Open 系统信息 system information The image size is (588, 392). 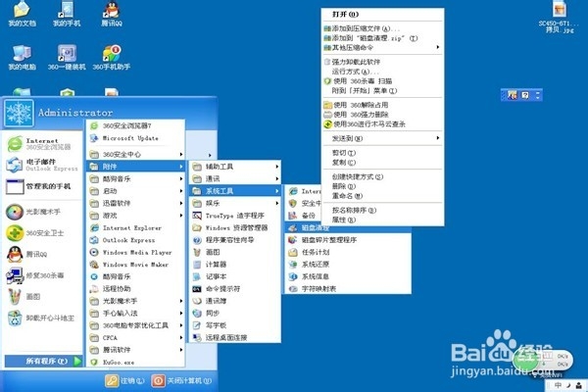[348, 276]
